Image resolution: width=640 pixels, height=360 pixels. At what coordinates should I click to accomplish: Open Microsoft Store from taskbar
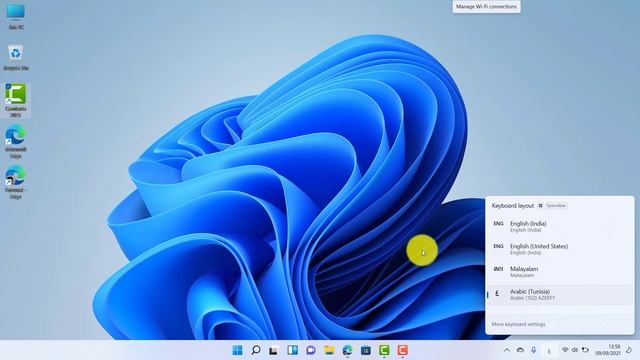[x=366, y=350]
